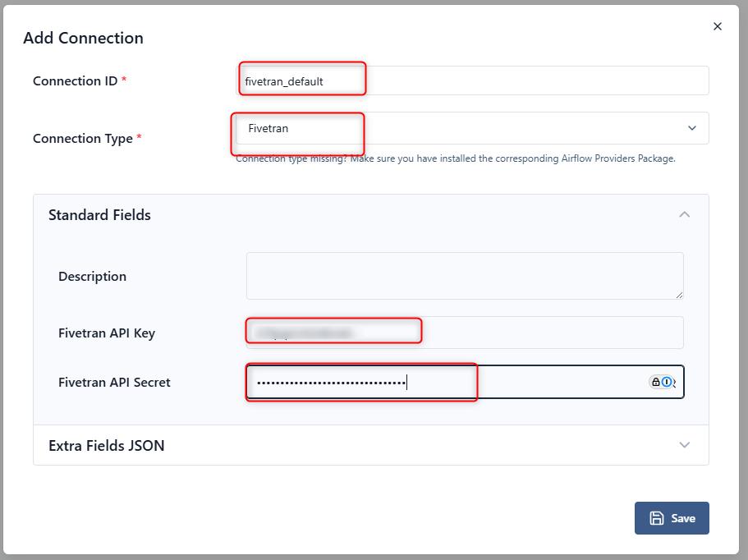Save the new connection
The image size is (748, 560).
pos(672,518)
